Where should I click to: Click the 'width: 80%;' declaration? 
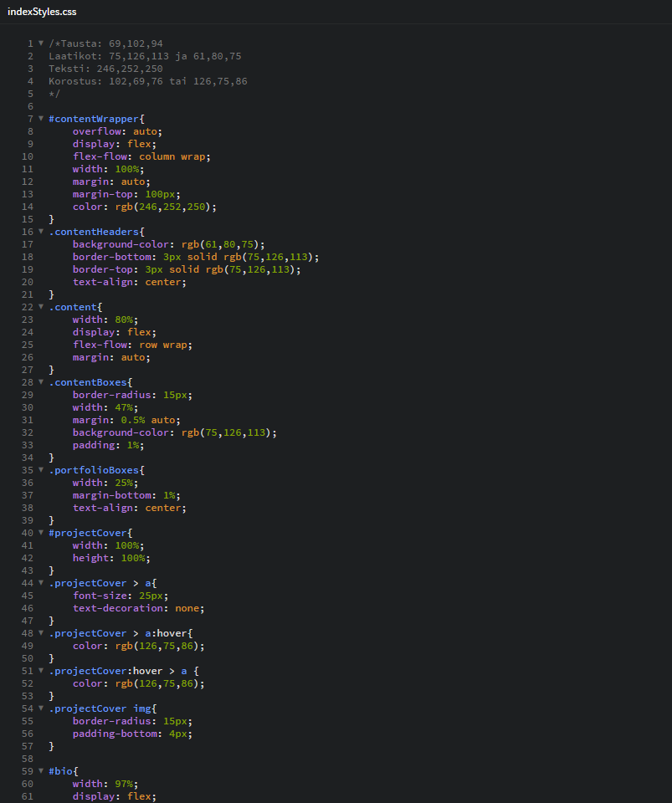(105, 320)
